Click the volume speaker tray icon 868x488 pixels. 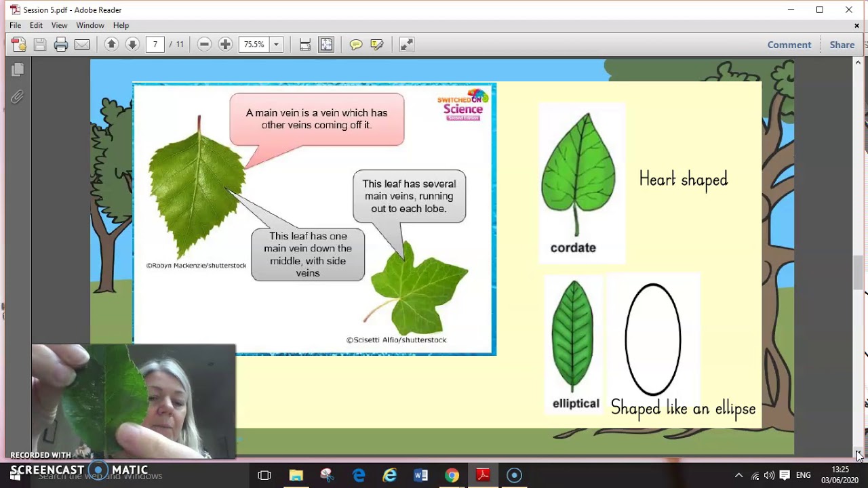point(769,475)
